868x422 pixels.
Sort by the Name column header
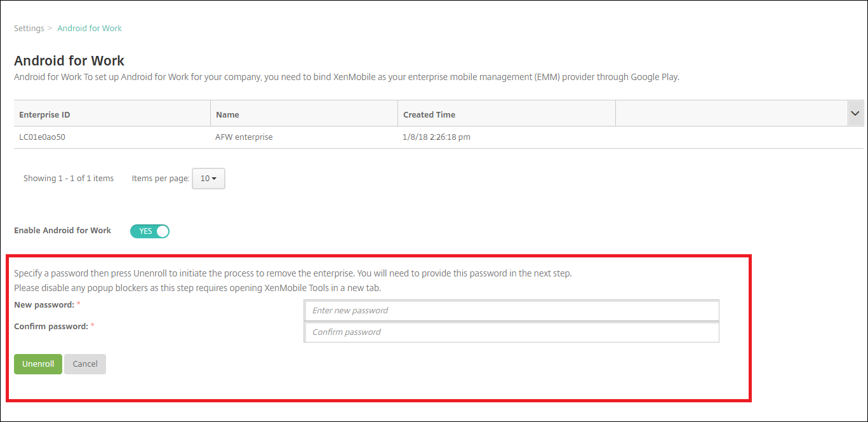pyautogui.click(x=227, y=115)
